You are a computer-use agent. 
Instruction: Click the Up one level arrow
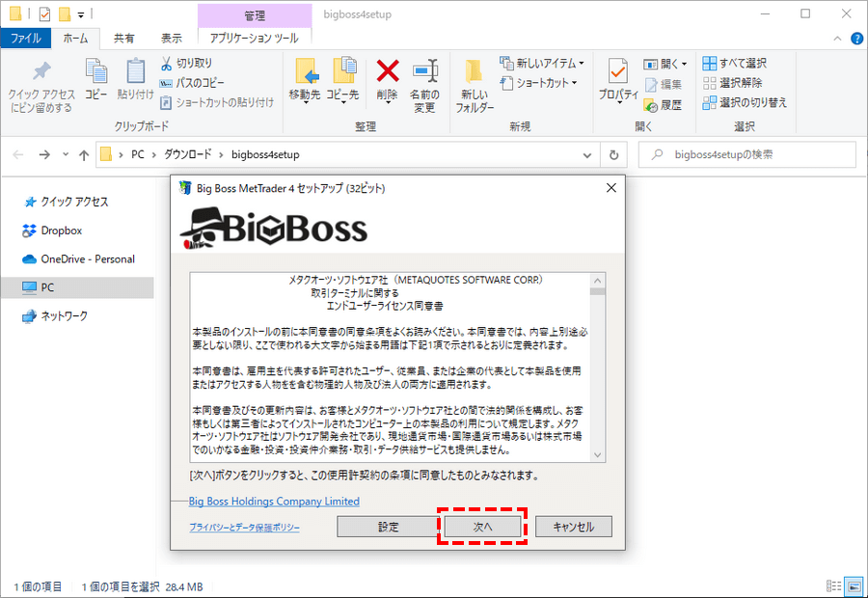(x=84, y=155)
